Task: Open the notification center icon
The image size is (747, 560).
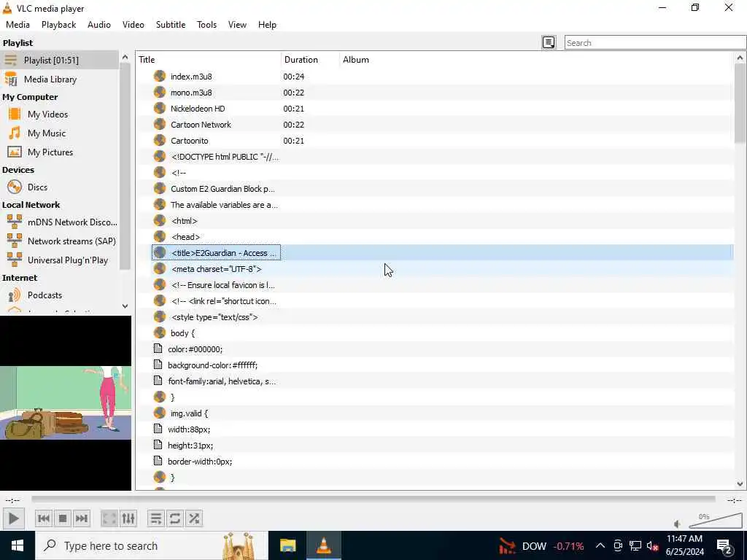Action: 724,546
